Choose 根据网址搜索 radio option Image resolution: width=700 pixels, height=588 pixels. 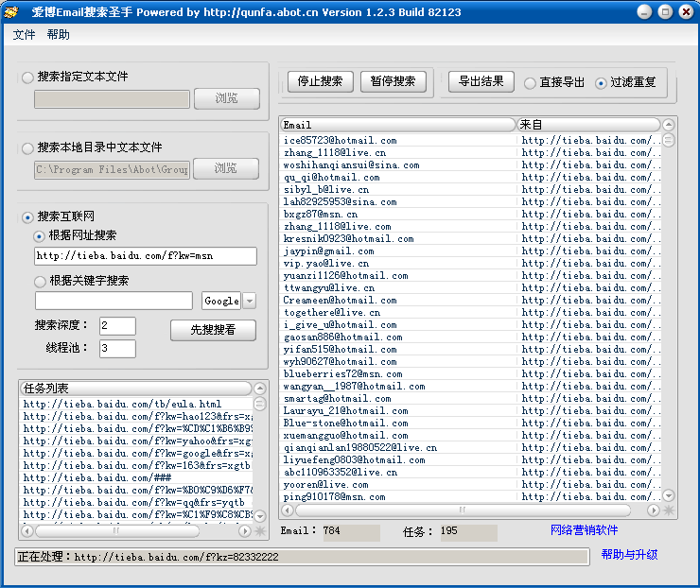pyautogui.click(x=40, y=236)
